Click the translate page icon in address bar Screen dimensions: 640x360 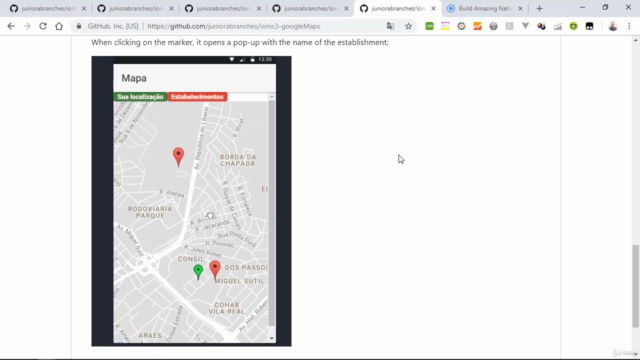(390, 26)
